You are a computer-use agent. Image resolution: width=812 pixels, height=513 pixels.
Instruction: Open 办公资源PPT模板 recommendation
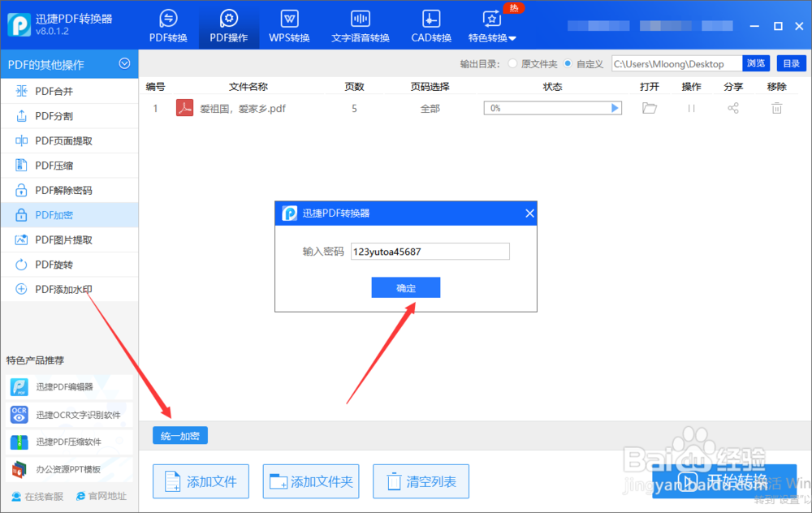pos(69,469)
